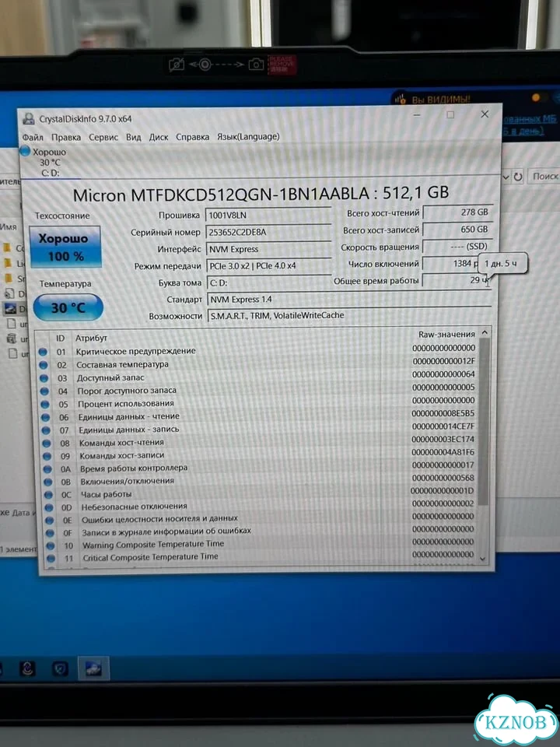Click the power on hours value 29 ч
The height and width of the screenshot is (747, 560).
(x=457, y=280)
